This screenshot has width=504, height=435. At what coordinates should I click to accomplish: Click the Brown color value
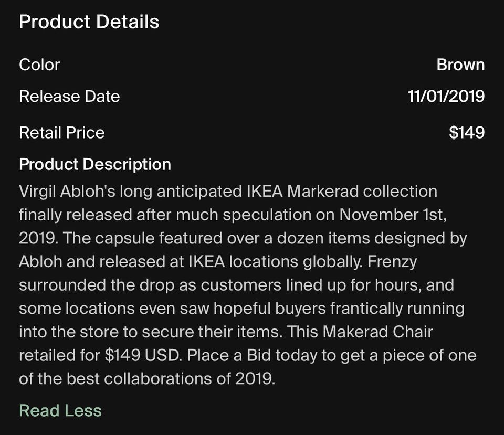(x=460, y=65)
